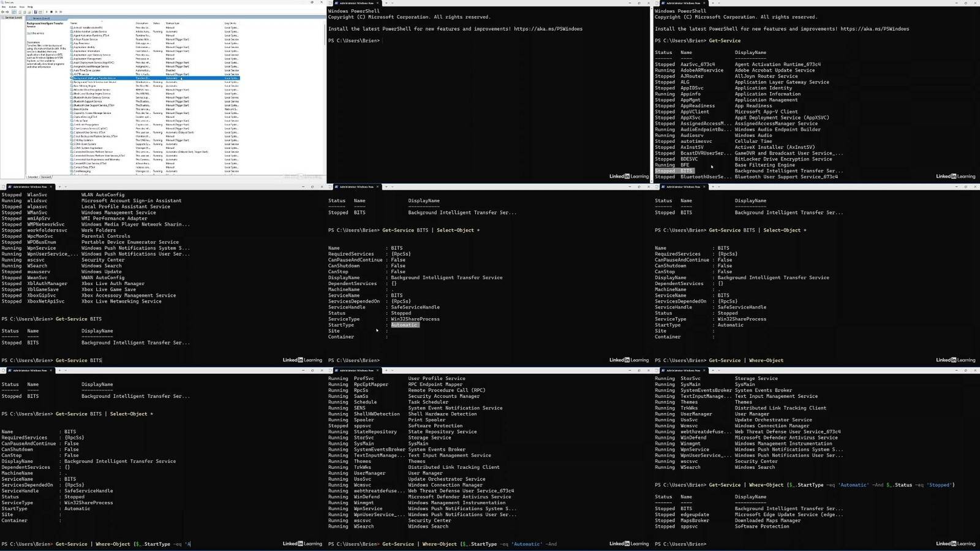Click the Forward arrow in Services toolbar

7,12
